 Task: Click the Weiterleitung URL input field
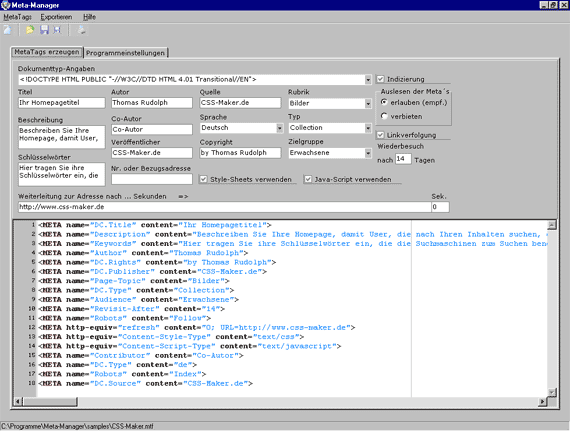tap(224, 207)
